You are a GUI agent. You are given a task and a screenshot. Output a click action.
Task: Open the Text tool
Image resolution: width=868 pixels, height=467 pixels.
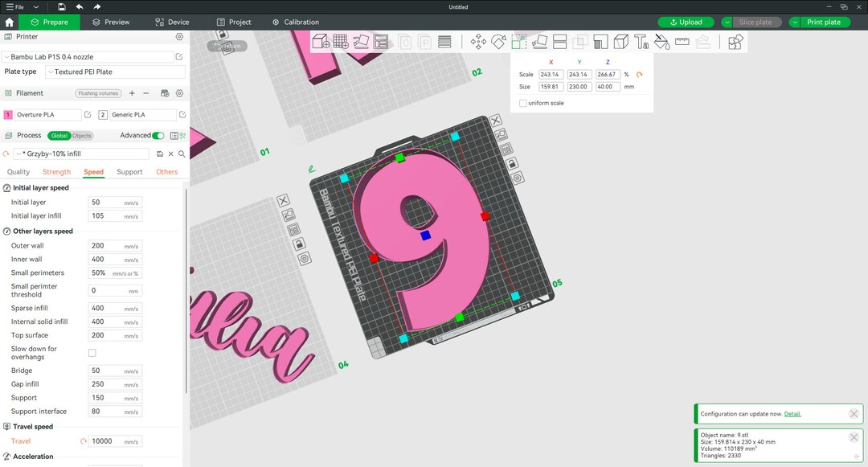641,41
